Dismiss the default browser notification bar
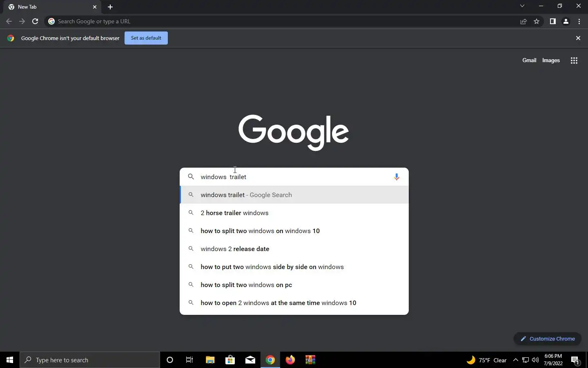Image resolution: width=588 pixels, height=368 pixels. pos(578,38)
